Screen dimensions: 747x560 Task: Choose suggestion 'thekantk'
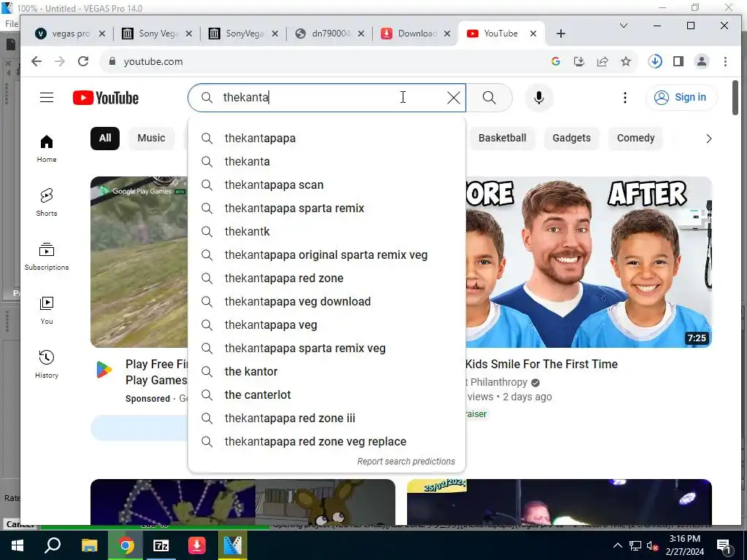327,231
